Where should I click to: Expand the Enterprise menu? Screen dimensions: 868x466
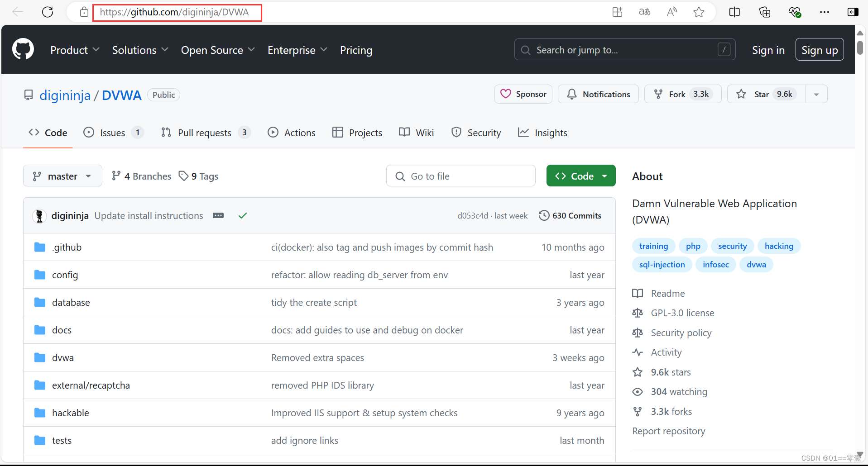click(297, 50)
